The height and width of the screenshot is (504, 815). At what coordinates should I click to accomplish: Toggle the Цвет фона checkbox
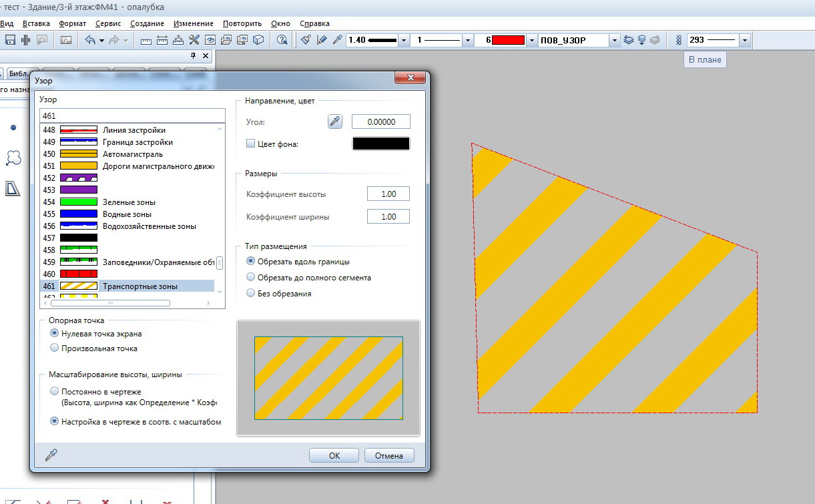[x=251, y=144]
